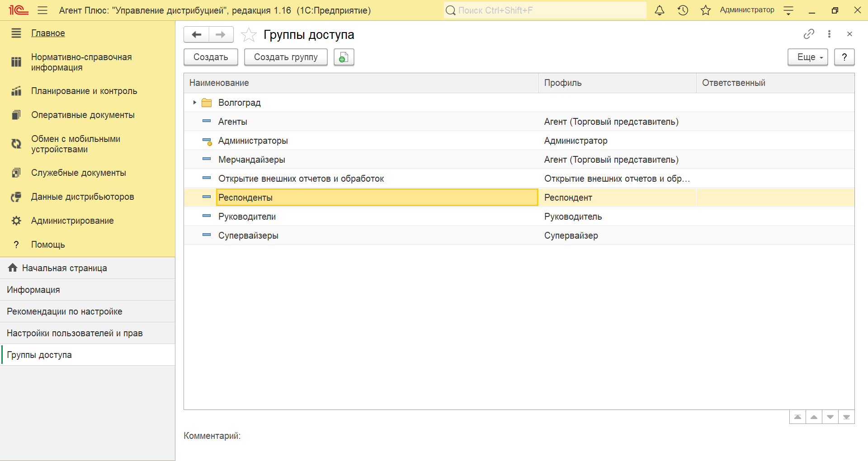Open notifications bell icon
The width and height of the screenshot is (868, 461).
(660, 10)
